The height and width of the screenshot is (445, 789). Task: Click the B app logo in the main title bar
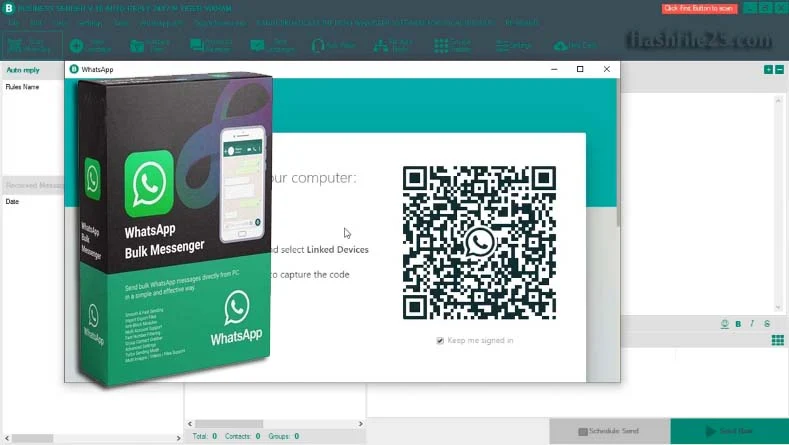coord(9,8)
